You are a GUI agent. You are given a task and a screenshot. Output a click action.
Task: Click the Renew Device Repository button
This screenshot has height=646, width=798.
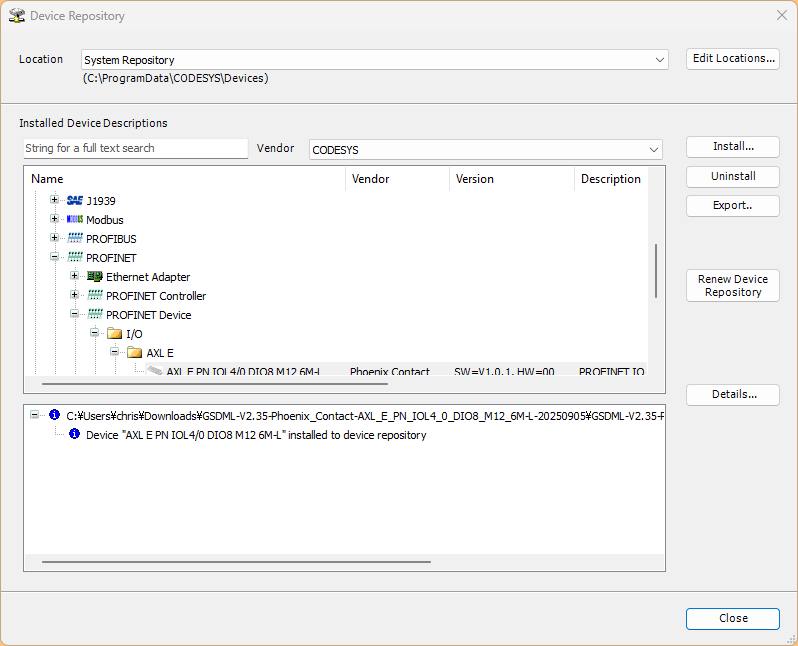coord(732,286)
